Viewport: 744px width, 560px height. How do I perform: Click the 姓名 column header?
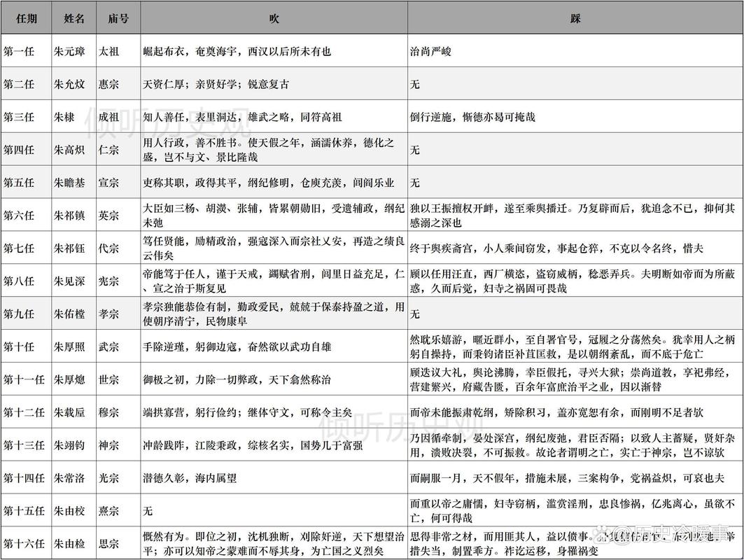click(x=73, y=19)
